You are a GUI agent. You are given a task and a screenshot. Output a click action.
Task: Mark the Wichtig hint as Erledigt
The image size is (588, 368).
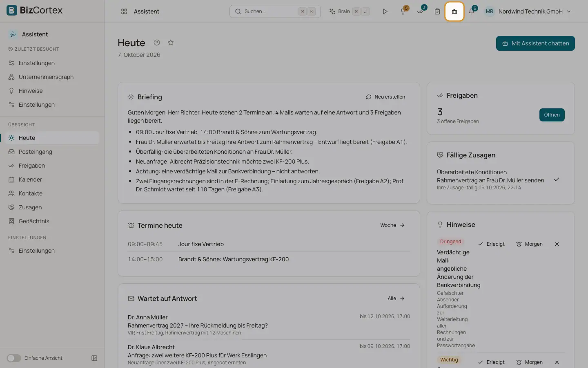(491, 362)
